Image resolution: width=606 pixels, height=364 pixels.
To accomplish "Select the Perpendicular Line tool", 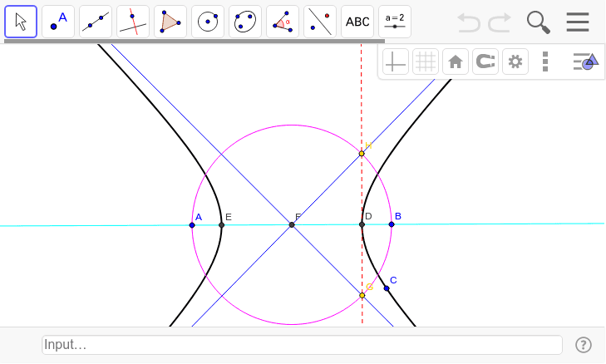I will [133, 22].
